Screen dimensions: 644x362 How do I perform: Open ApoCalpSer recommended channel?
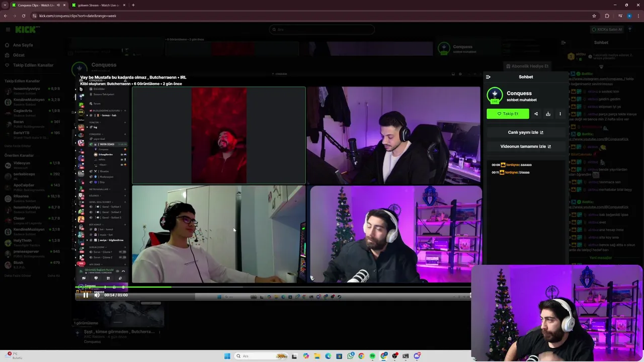point(32,187)
